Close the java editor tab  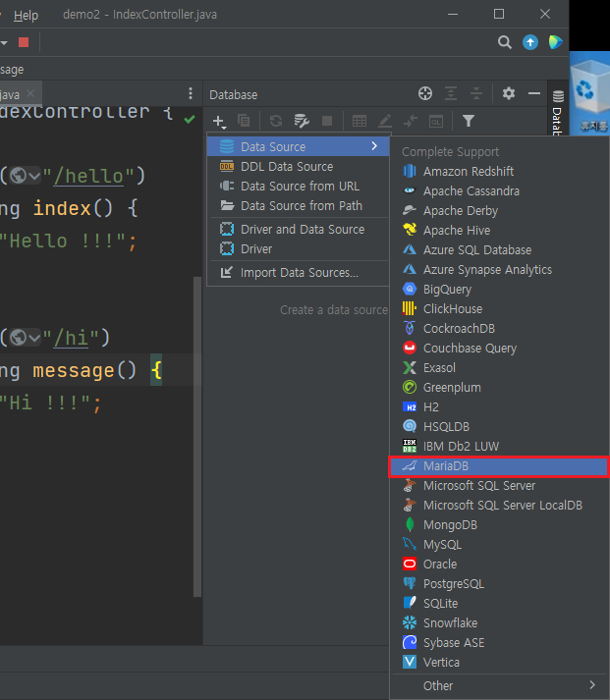[30, 93]
